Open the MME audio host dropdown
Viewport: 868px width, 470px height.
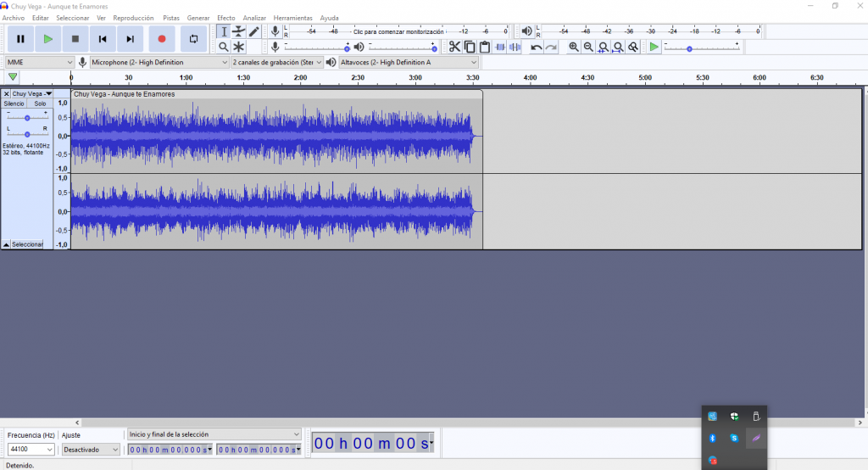[40, 62]
